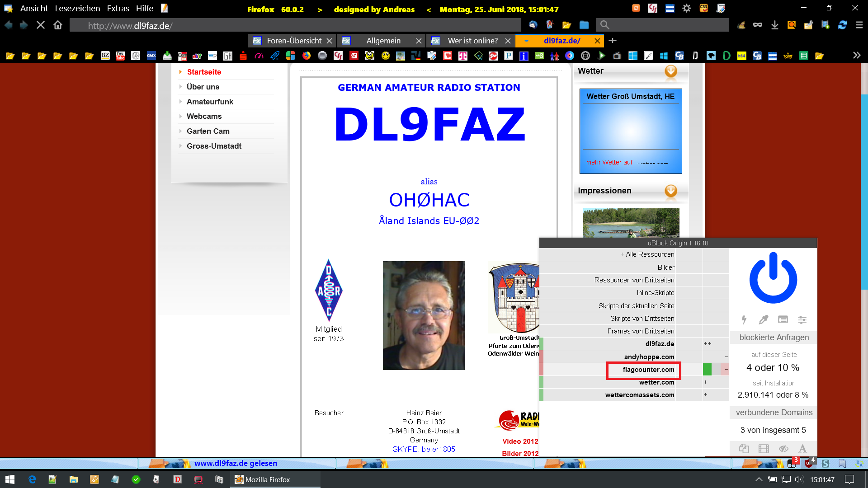
Task: Click the Firefox home button
Action: 58,25
